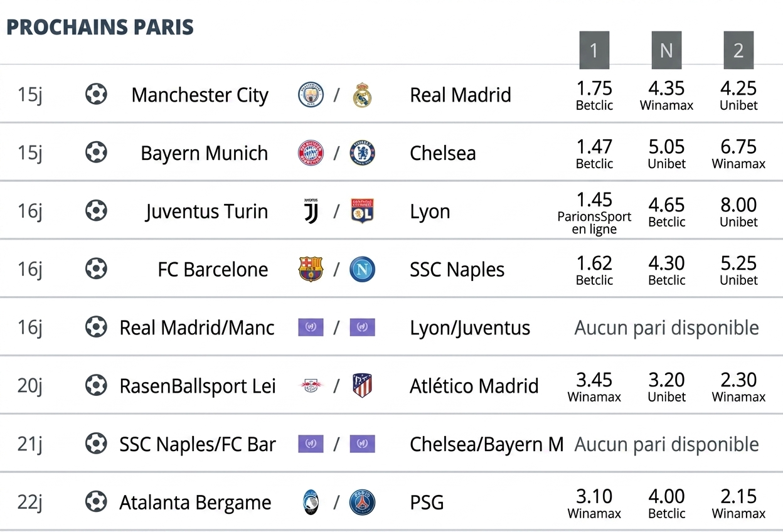Viewport: 783px width, 532px height.
Task: Click the Juventus logo icon
Action: 311,211
